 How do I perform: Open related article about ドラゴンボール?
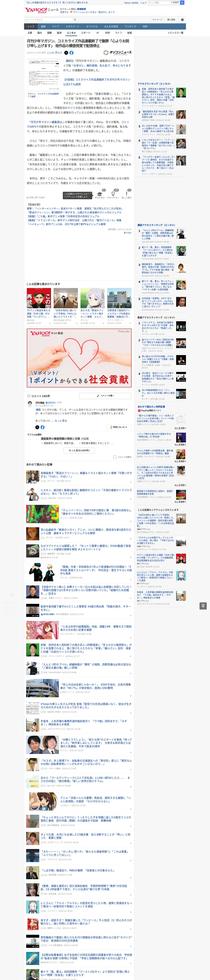coord(74,220)
